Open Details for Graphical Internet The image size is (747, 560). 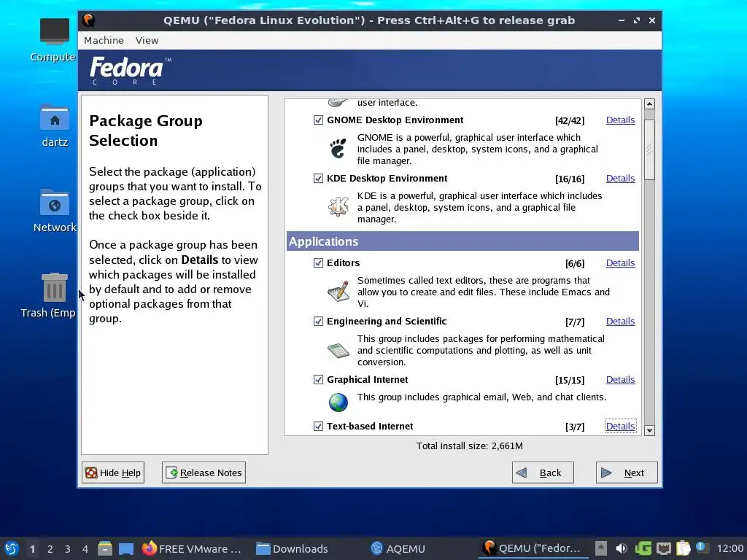620,379
